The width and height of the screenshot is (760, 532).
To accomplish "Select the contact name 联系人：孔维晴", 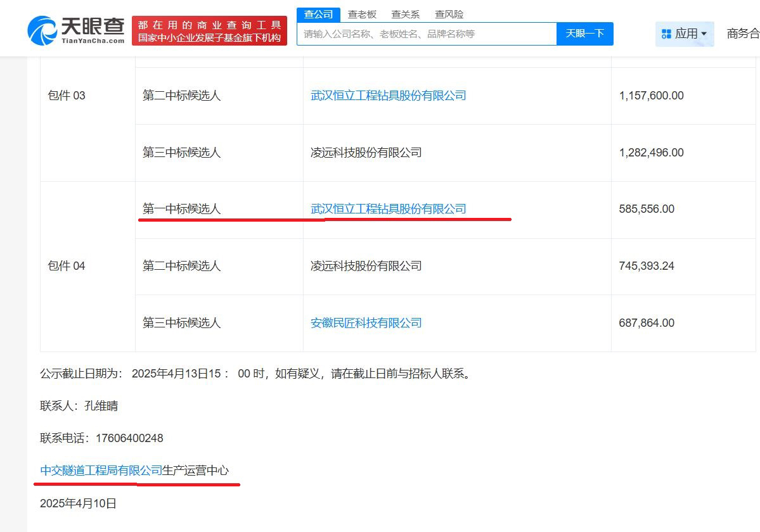I will tap(79, 406).
